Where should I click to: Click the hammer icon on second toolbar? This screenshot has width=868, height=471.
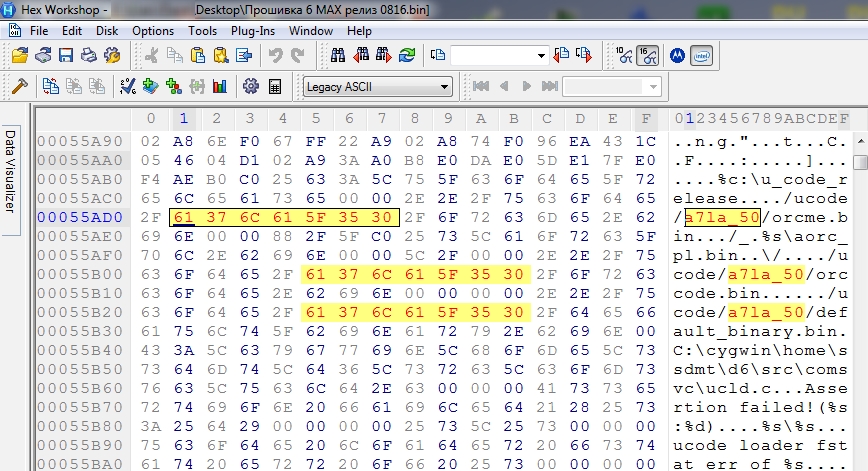18,86
